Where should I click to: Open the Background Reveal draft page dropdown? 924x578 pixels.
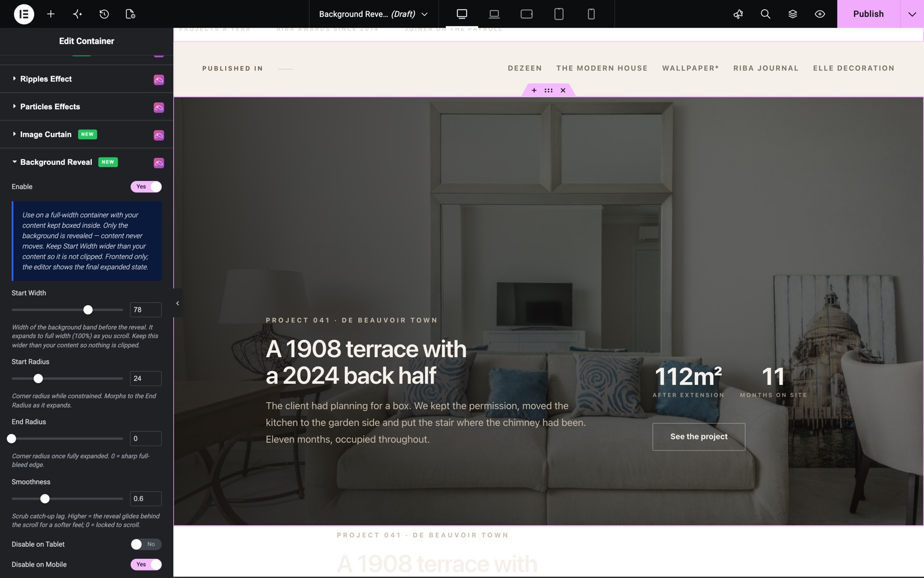373,14
